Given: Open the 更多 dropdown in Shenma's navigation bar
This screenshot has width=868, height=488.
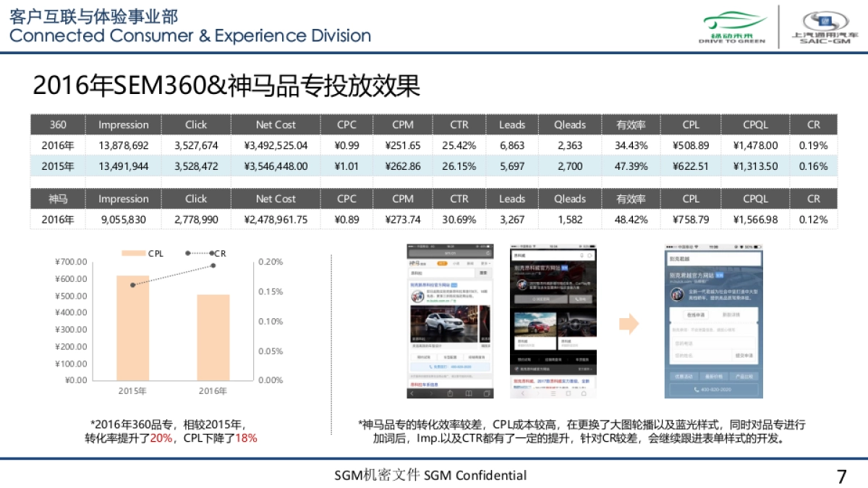Looking at the screenshot, I should pos(484,263).
